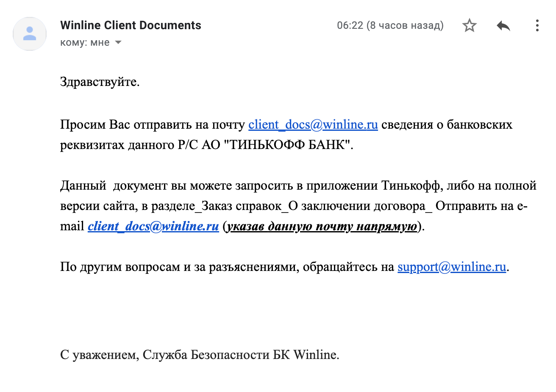This screenshot has height=392, width=556.
Task: Click underlined text 'указав данную почту напрямую'
Action: tap(322, 226)
